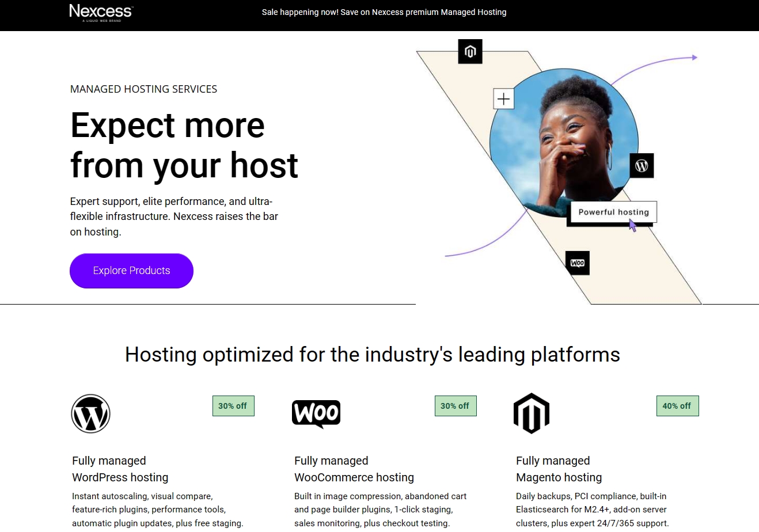Click the platforms section heading text
This screenshot has height=532, width=759.
(x=373, y=355)
